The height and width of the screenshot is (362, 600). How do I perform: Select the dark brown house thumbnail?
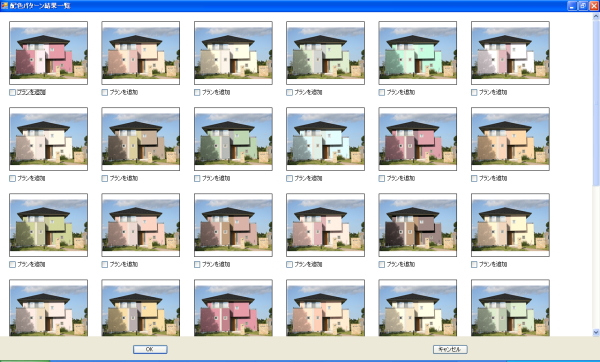point(418,225)
